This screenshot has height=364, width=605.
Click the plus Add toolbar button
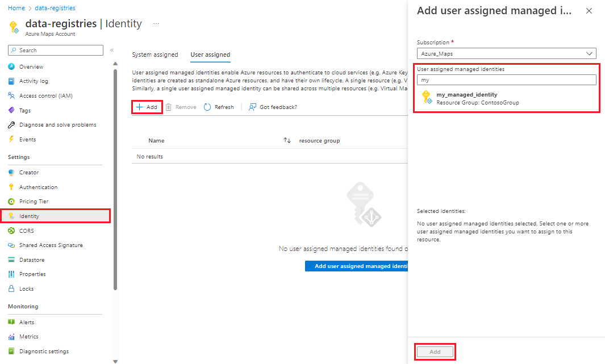tap(147, 107)
